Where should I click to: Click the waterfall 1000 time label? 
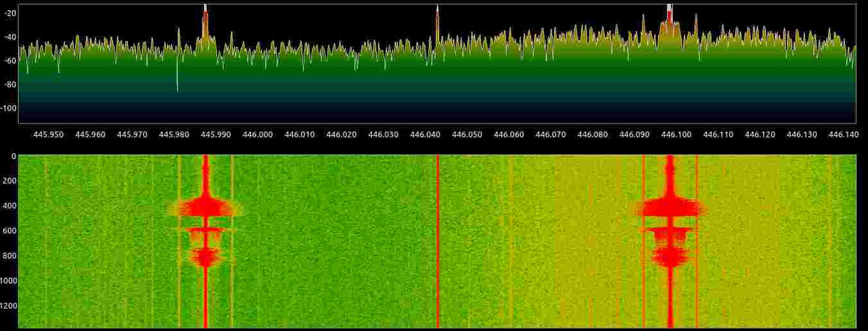coord(7,280)
